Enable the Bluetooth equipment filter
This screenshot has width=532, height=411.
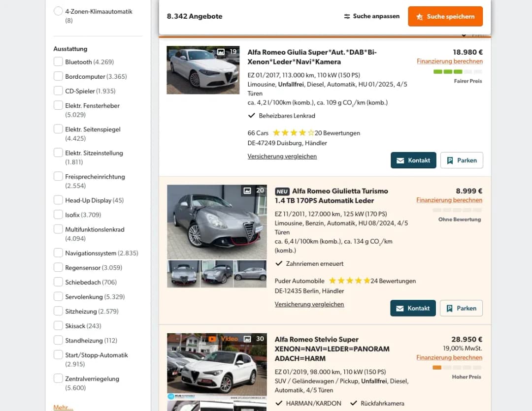click(59, 62)
